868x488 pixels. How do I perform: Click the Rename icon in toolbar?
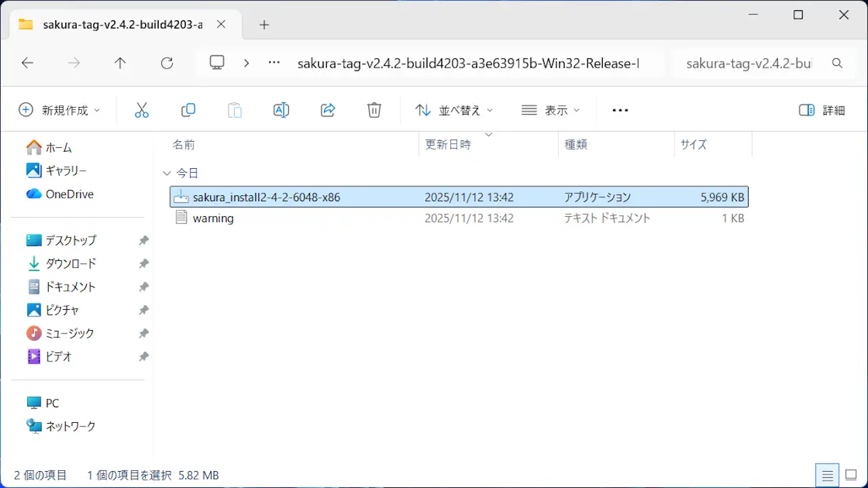(x=281, y=110)
